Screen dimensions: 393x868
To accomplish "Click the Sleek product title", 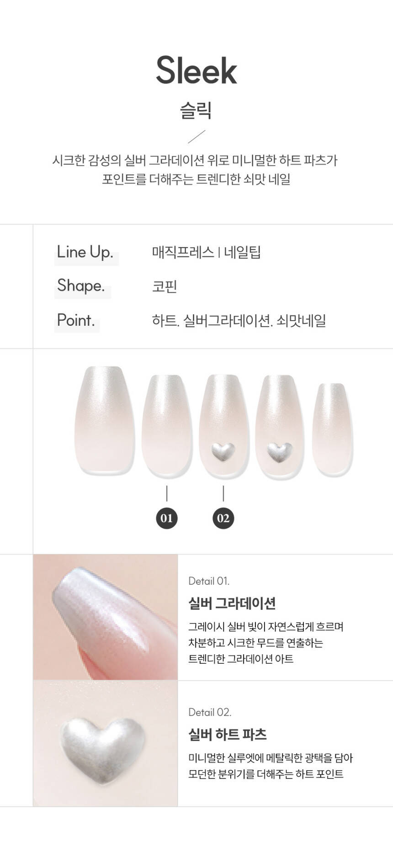I will pos(196,71).
